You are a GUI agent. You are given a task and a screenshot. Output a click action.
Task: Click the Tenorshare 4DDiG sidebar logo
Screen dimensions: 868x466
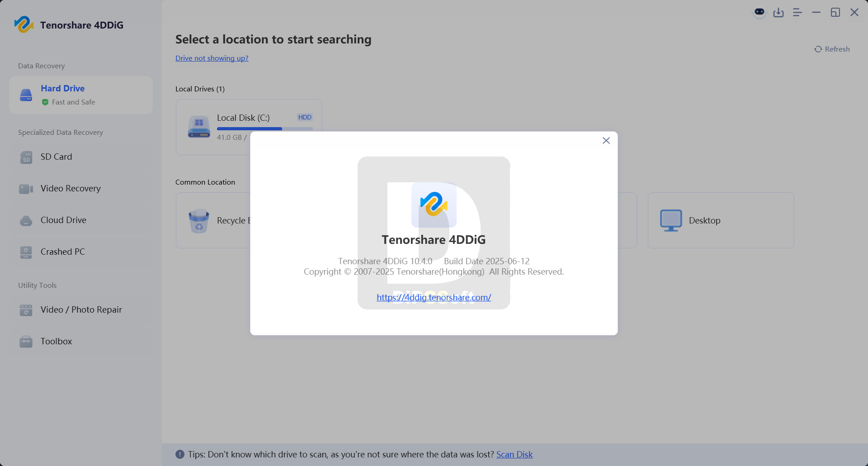[24, 24]
